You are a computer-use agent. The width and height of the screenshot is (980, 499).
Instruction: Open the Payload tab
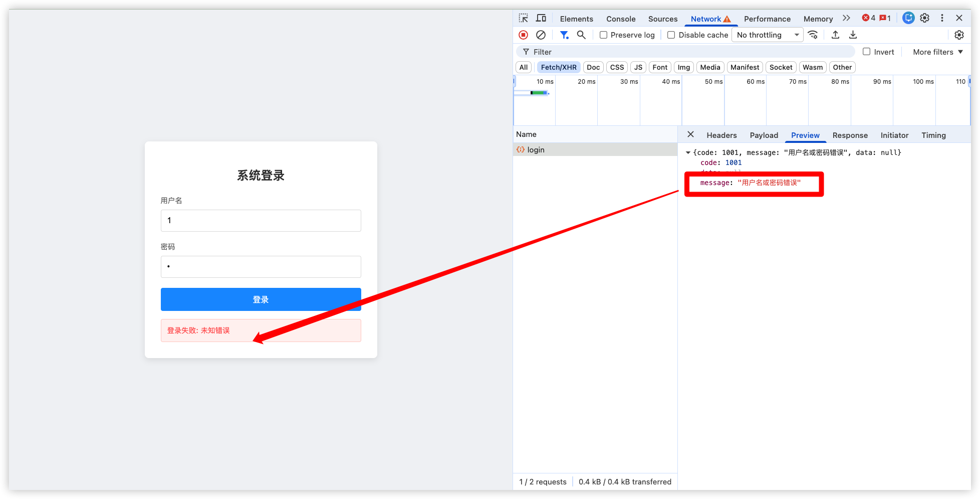764,135
